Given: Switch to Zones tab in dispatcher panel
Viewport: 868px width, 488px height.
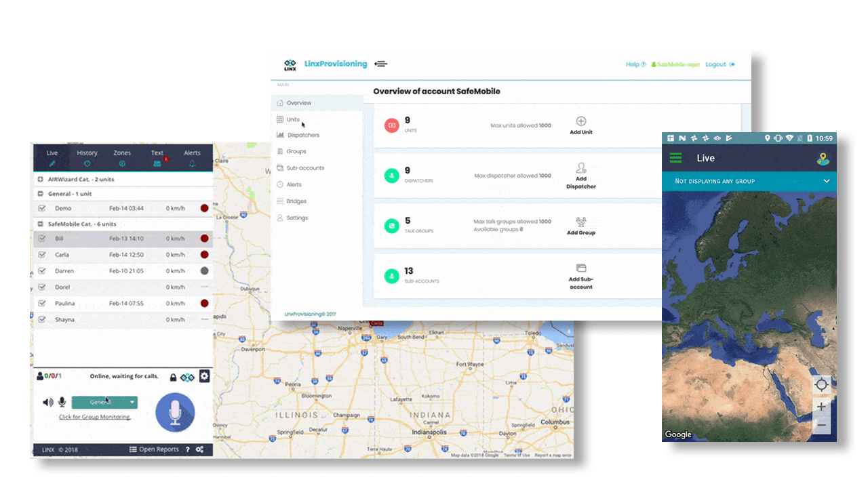Looking at the screenshot, I should coord(122,157).
